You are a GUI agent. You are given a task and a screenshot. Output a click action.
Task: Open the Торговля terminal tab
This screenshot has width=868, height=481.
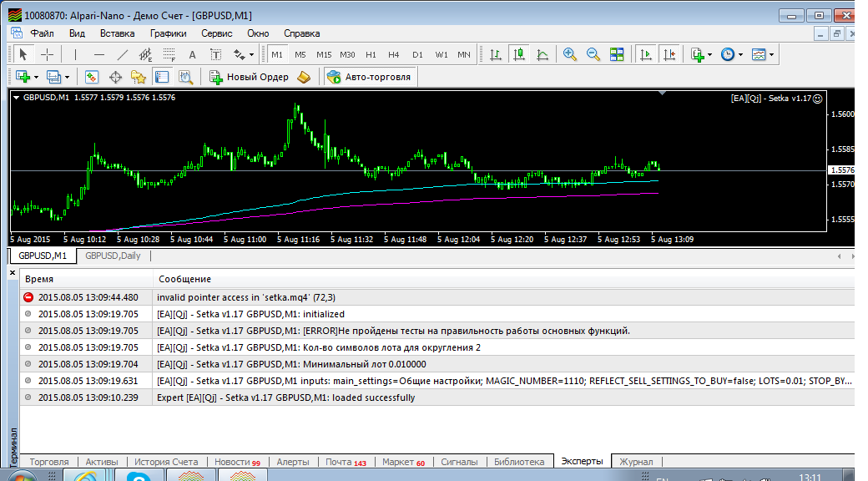[x=49, y=462]
